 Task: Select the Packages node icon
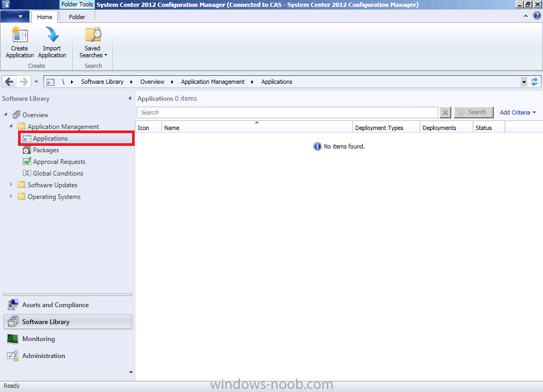tap(27, 150)
